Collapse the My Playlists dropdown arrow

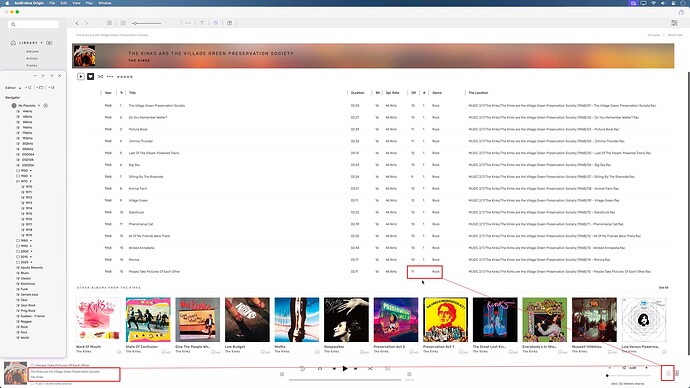click(x=39, y=106)
